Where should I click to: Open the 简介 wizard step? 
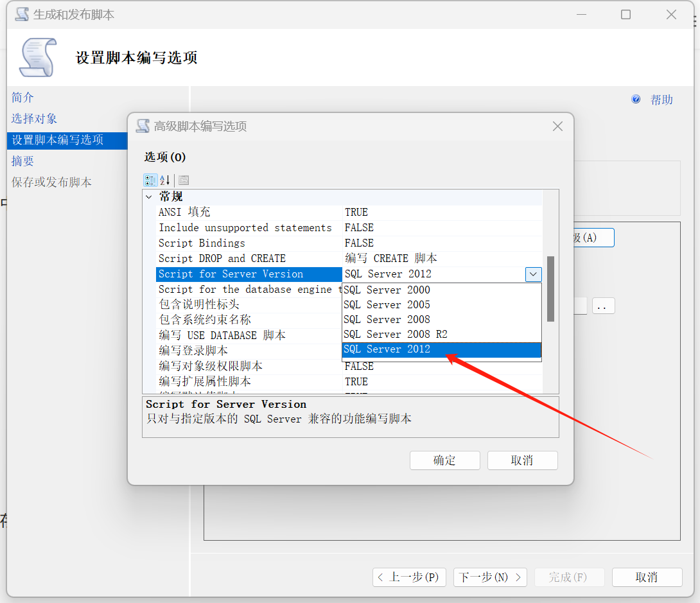click(22, 98)
